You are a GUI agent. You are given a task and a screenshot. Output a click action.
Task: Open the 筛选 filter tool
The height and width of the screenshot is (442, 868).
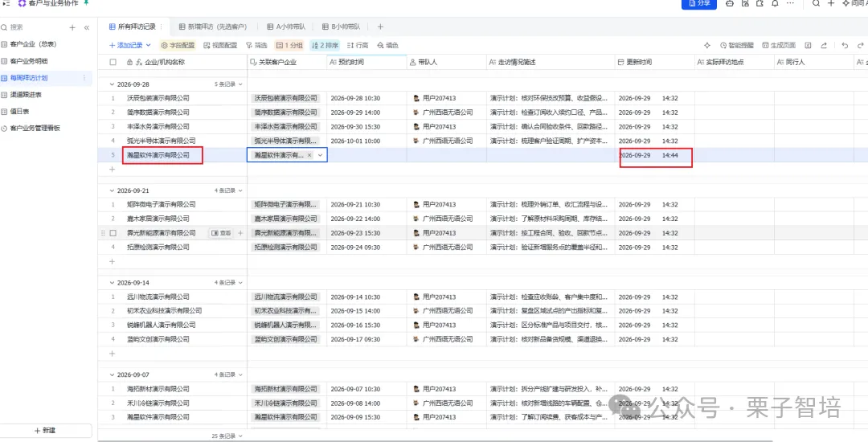click(x=256, y=45)
